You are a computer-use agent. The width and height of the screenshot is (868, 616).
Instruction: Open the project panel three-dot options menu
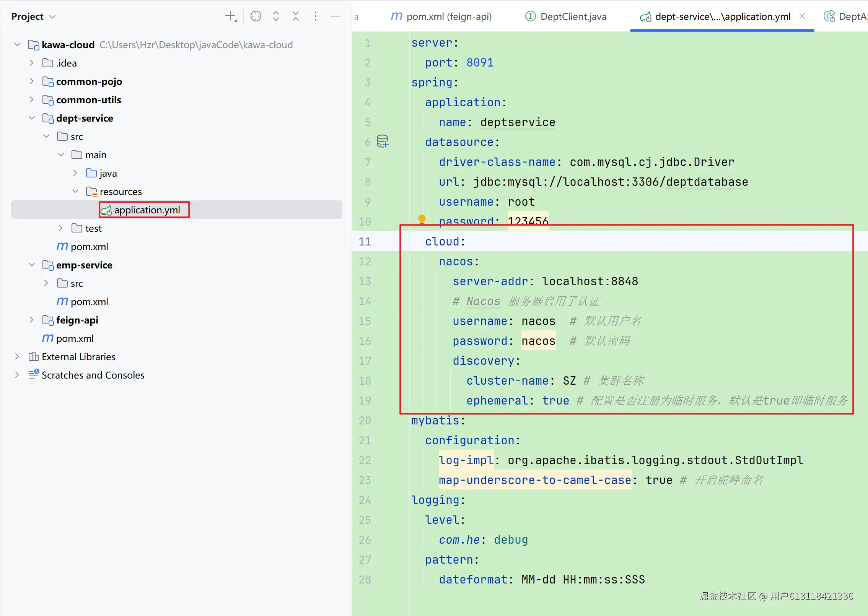315,16
